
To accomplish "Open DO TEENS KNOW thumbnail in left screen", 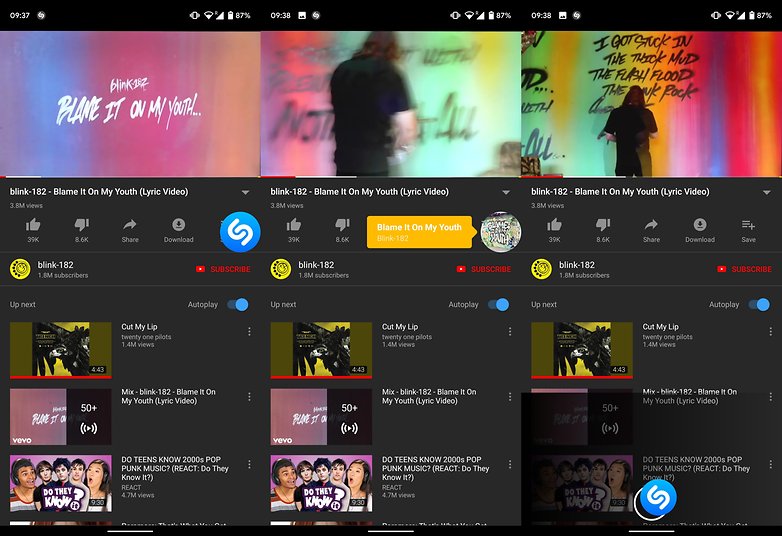I will coord(60,483).
